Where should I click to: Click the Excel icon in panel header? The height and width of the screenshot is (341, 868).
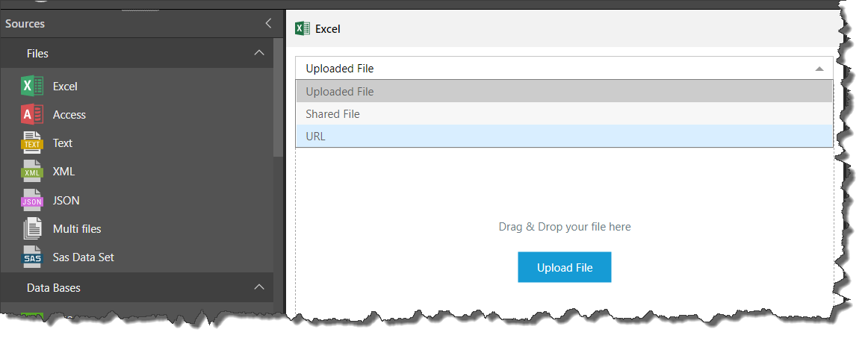[303, 29]
